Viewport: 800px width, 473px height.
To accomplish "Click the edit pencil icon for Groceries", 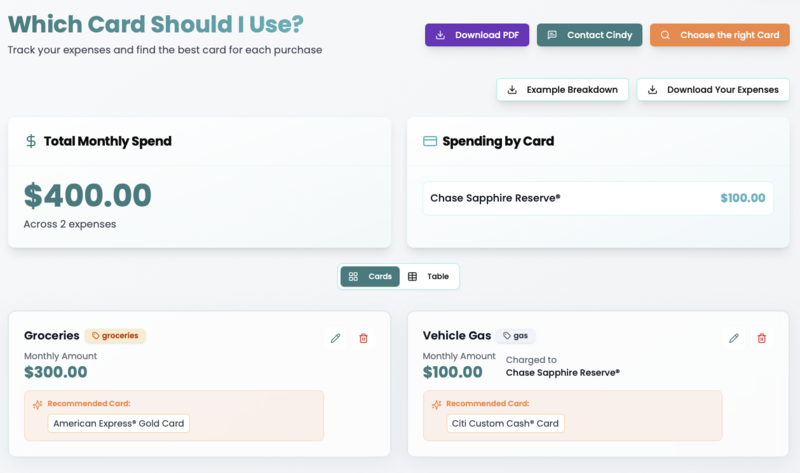I will coord(335,338).
